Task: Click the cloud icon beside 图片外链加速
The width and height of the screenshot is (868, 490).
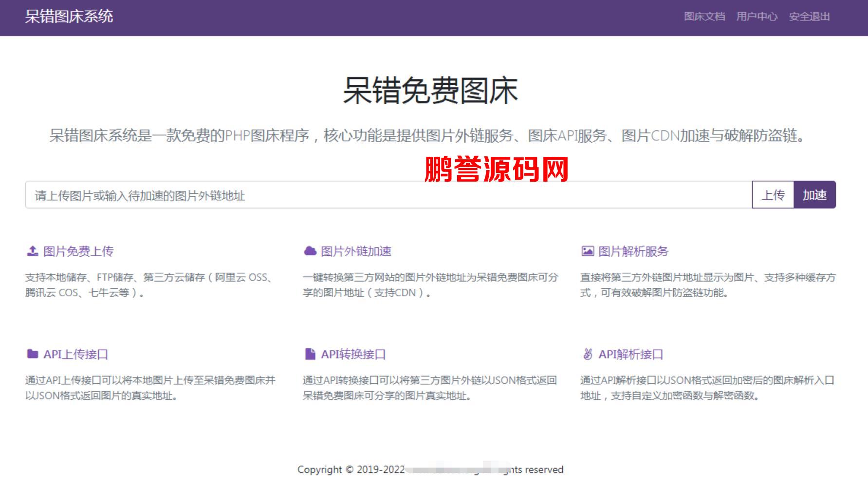Action: (310, 251)
